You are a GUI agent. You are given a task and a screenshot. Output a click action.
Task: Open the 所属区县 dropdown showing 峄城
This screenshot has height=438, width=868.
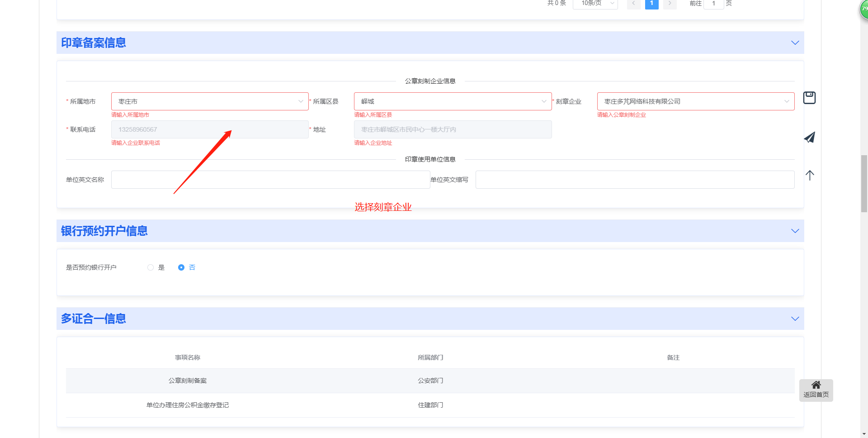pos(453,101)
